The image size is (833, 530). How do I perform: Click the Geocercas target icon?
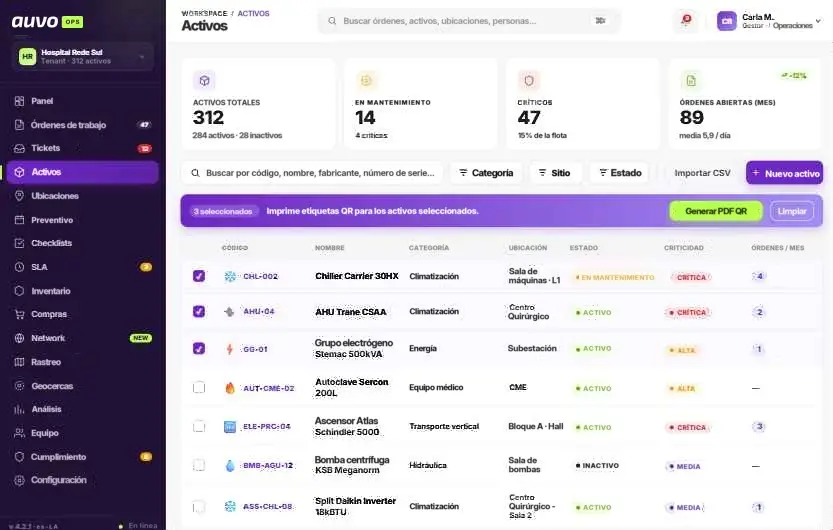coord(20,386)
